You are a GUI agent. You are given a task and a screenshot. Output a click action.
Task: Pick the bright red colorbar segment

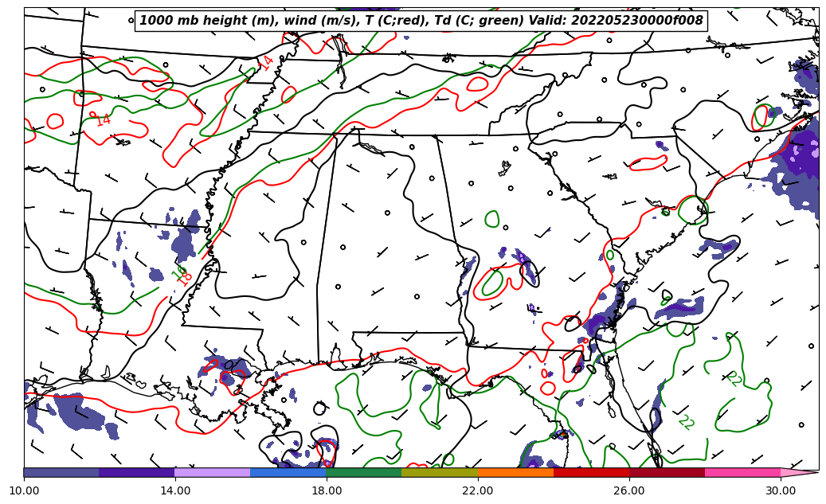[x=590, y=472]
